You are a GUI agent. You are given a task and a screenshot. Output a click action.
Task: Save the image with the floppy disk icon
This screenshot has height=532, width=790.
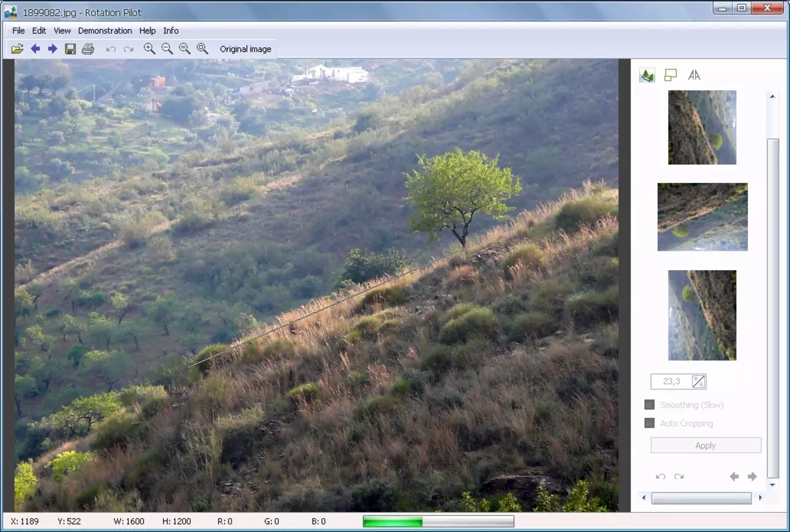pos(70,49)
